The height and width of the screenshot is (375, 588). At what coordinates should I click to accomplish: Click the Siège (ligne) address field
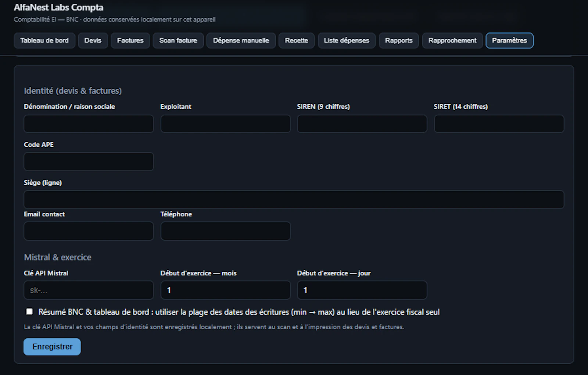[x=294, y=200]
